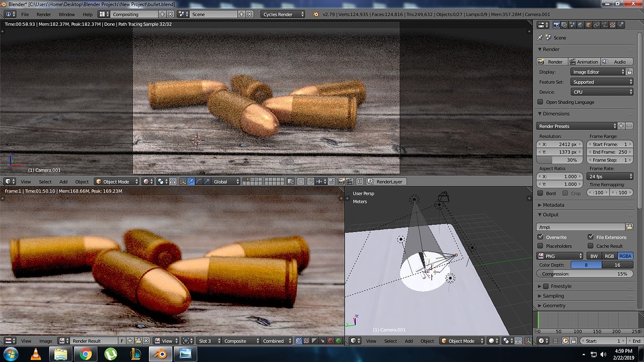Click the folder icon beside output path
Screen dimensions: 644x362
[x=629, y=227]
